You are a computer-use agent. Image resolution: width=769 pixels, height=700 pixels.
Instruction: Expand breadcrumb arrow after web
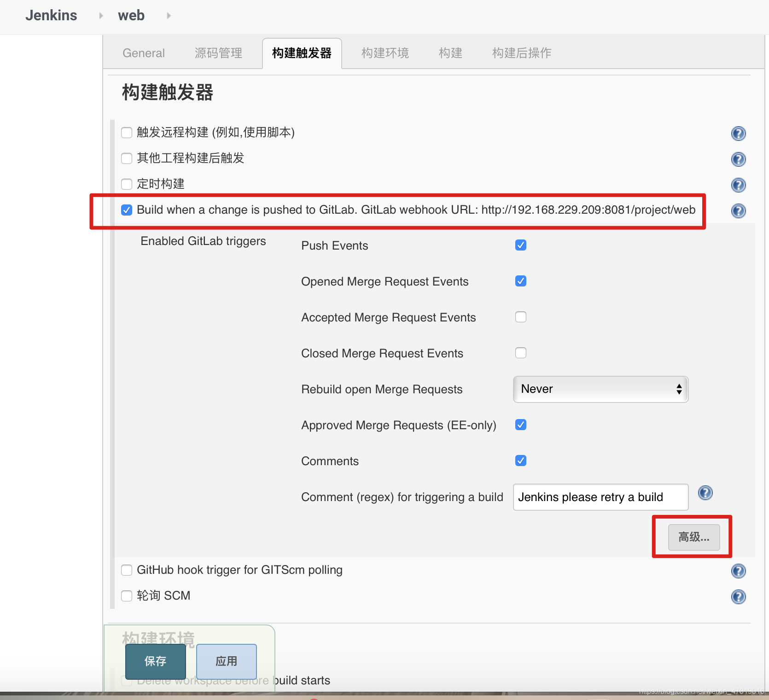pos(169,16)
